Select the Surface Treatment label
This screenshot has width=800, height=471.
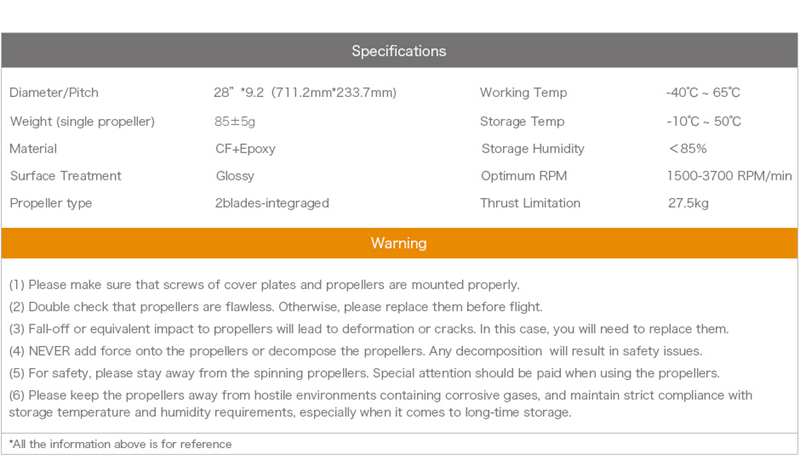(x=65, y=176)
